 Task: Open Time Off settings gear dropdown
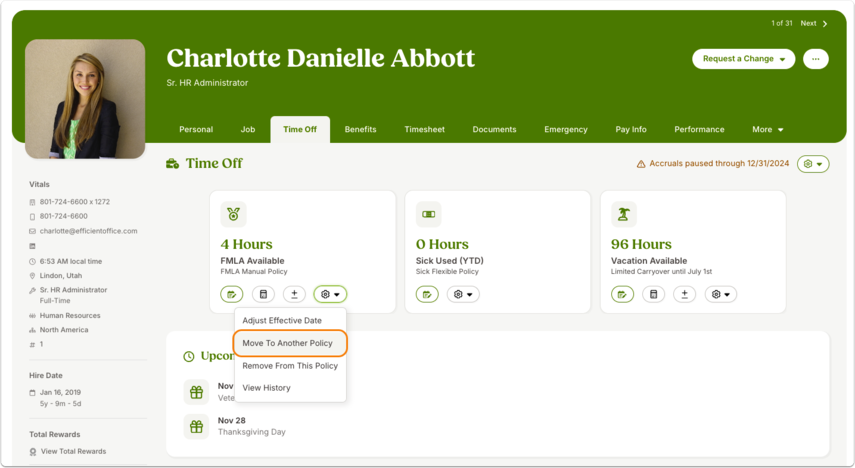point(813,164)
